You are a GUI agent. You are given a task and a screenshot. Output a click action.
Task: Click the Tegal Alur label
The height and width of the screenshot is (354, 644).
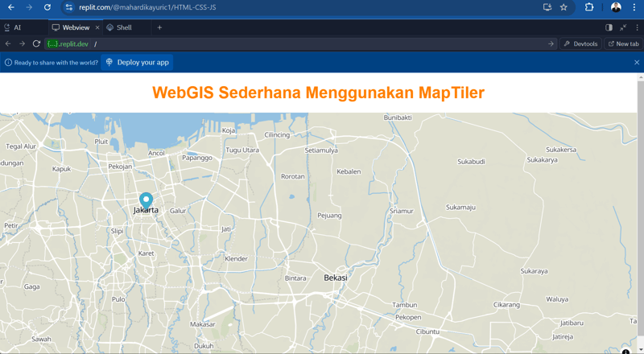click(21, 146)
